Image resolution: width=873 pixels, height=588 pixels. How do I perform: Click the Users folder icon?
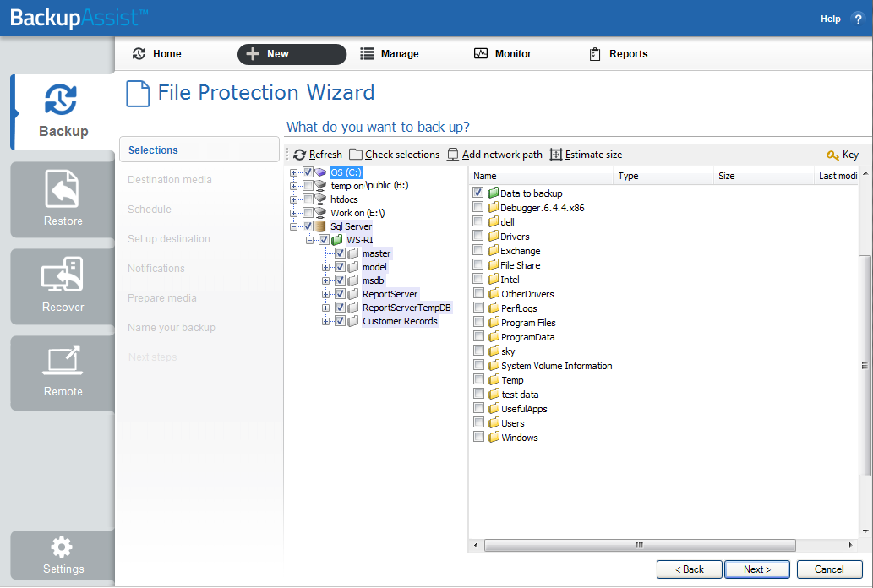(494, 422)
